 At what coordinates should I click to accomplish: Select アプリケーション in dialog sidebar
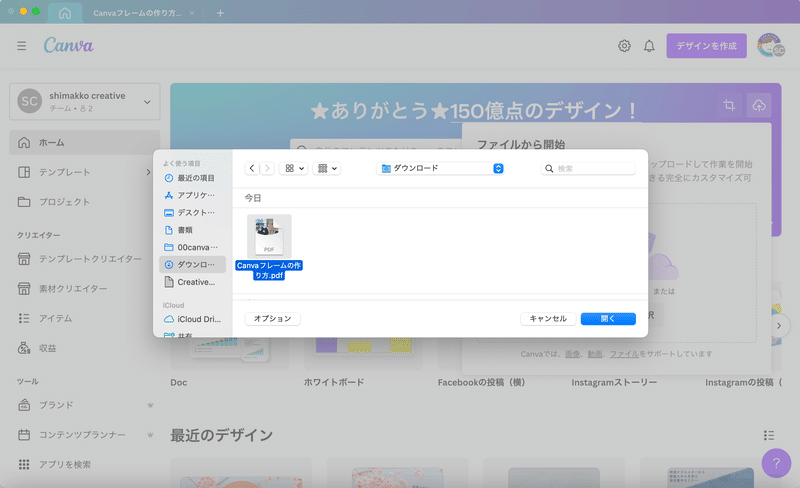pyautogui.click(x=192, y=195)
